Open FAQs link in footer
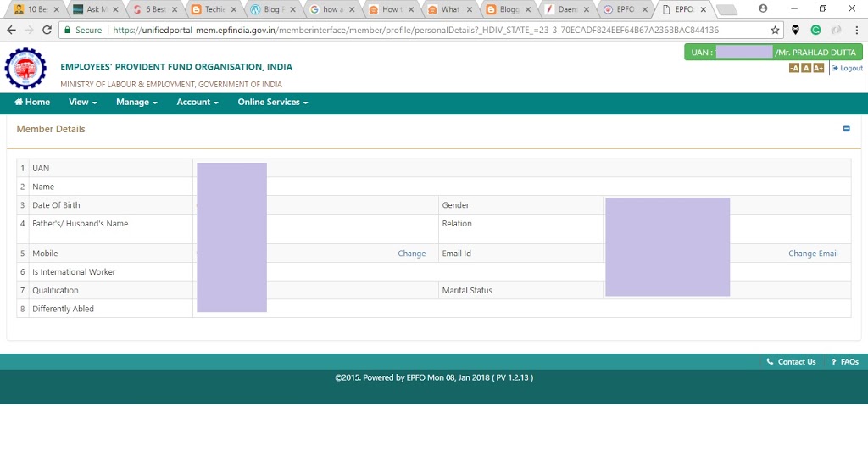The height and width of the screenshot is (463, 868). 845,361
